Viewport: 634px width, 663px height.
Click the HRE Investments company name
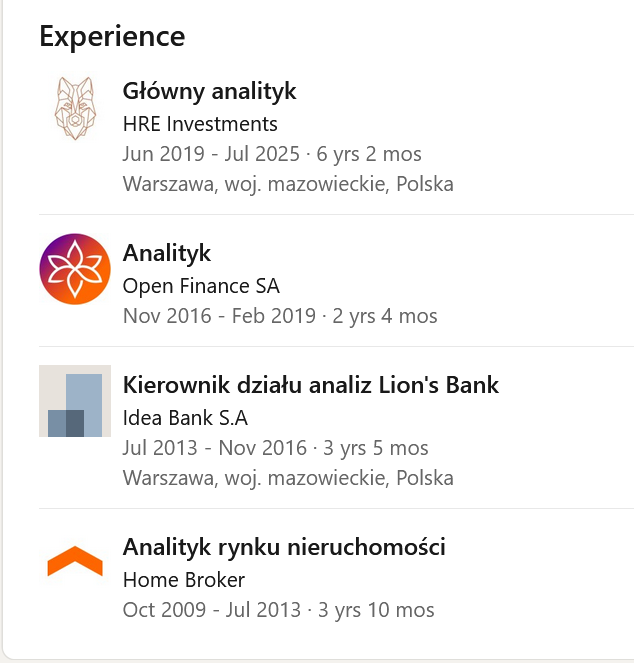[x=200, y=124]
